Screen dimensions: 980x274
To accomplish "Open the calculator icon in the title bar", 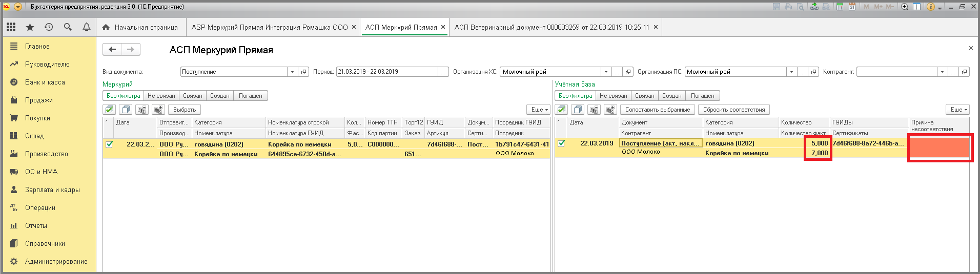I will [x=840, y=7].
